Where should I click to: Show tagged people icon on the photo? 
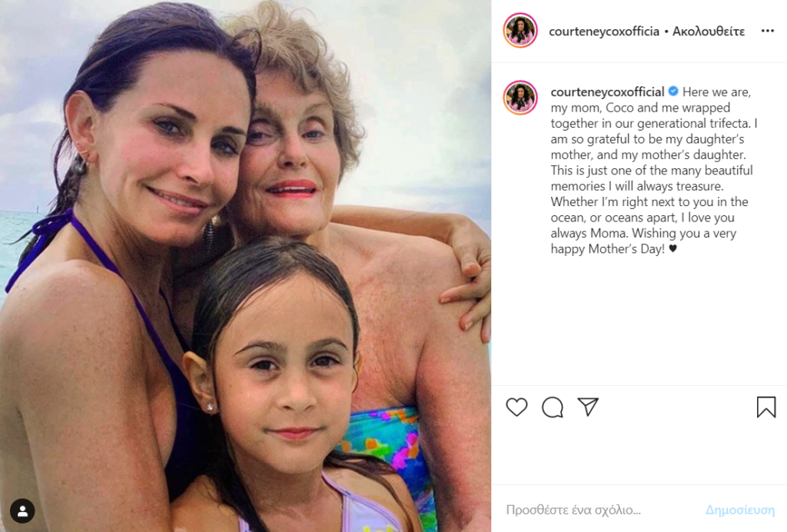point(22,511)
